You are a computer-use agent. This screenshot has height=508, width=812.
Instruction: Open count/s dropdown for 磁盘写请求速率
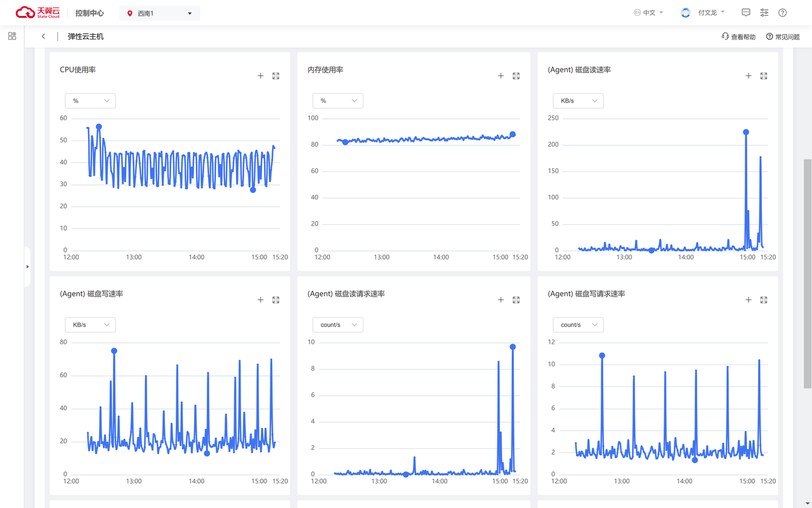coord(578,324)
